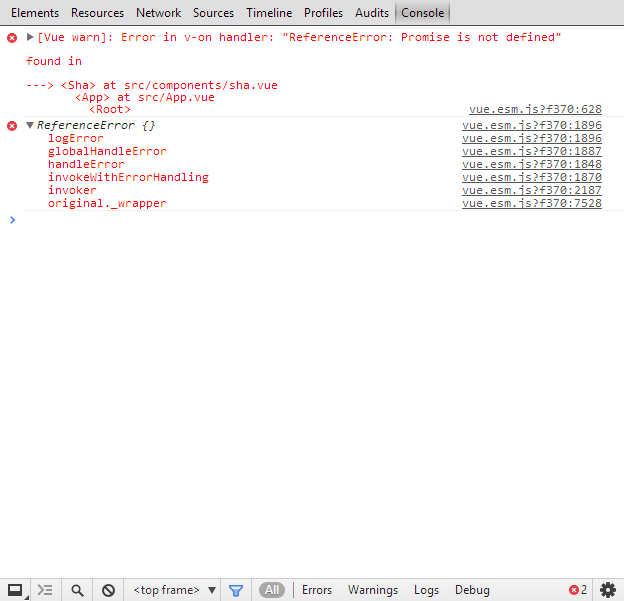Collapse the ReferenceError stack trace
Image resolution: width=624 pixels, height=601 pixels.
pyautogui.click(x=30, y=125)
